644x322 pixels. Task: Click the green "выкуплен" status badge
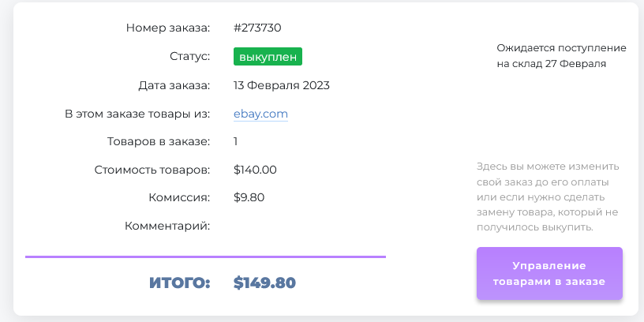click(x=268, y=57)
